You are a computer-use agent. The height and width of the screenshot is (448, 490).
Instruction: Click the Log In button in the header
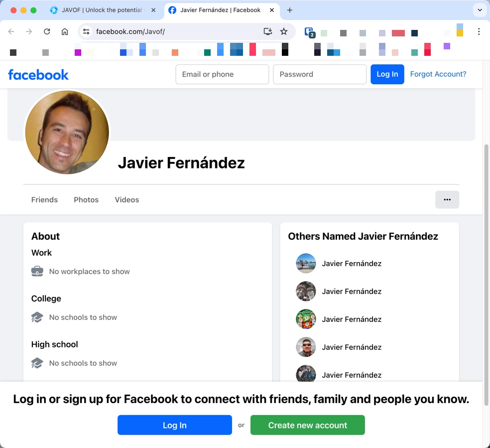[387, 74]
